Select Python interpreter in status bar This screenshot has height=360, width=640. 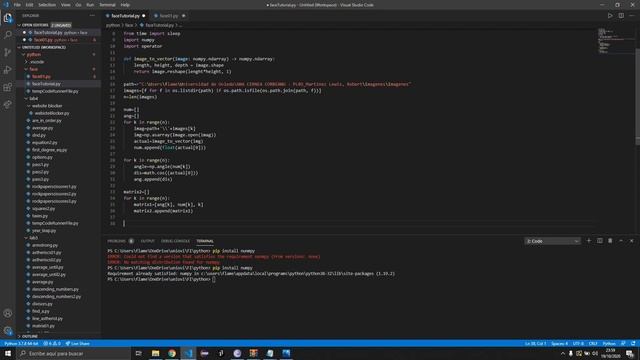coord(22,344)
